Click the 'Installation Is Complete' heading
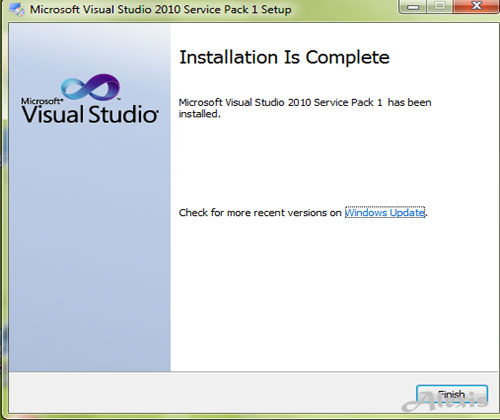Viewport: 500px width, 420px height. tap(284, 57)
